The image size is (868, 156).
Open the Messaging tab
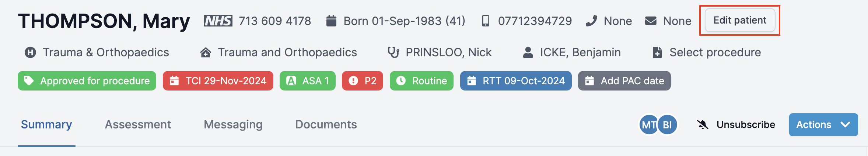point(233,125)
